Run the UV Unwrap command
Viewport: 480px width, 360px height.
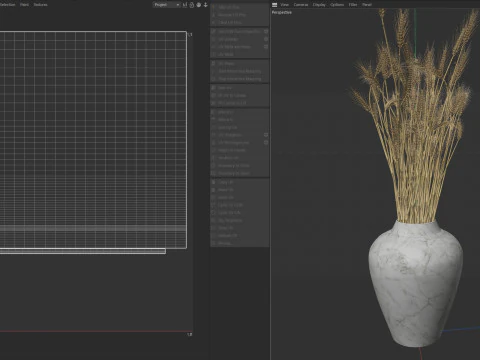237,39
